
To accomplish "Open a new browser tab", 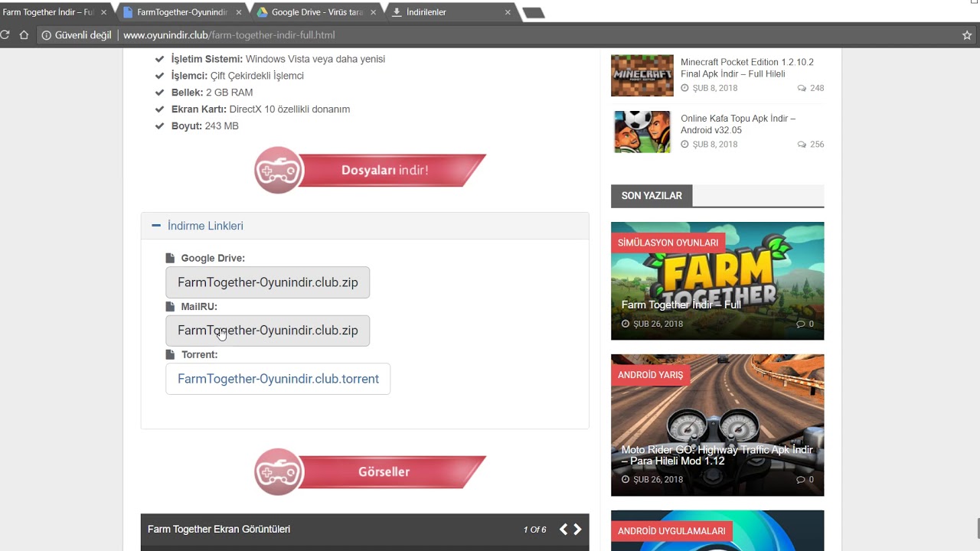I will click(x=534, y=13).
